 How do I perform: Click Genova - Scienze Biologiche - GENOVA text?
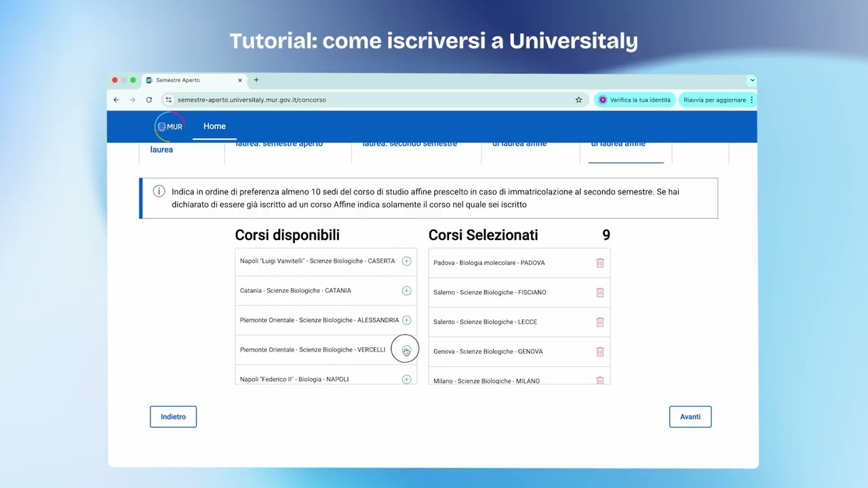pyautogui.click(x=488, y=351)
